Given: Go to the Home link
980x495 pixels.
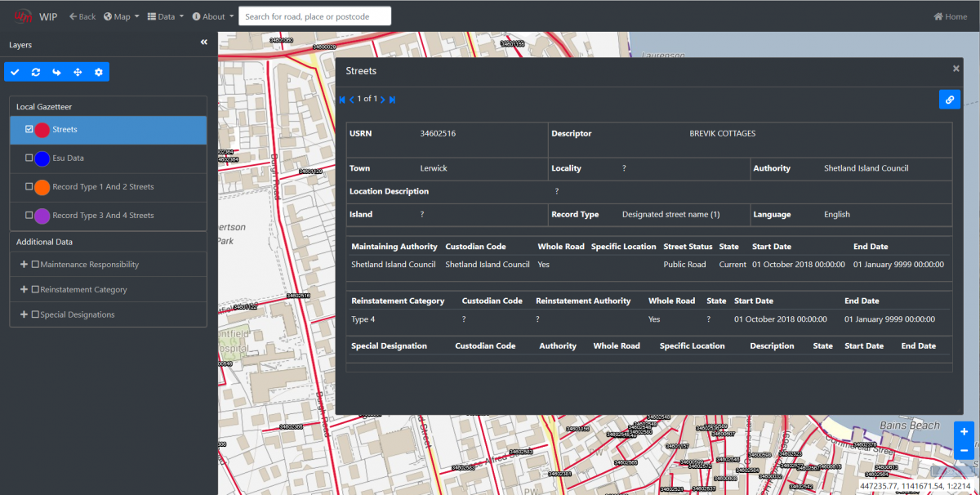Looking at the screenshot, I should pos(950,16).
